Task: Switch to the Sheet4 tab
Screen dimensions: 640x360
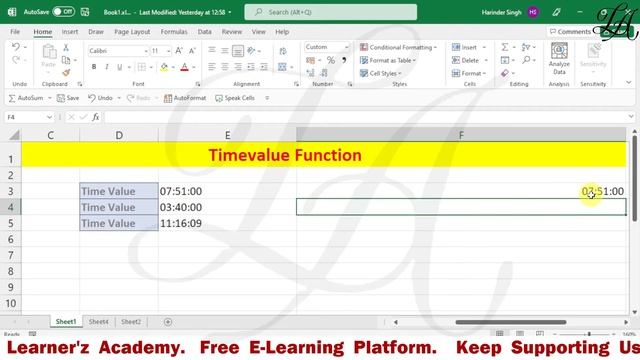Action: (99, 322)
